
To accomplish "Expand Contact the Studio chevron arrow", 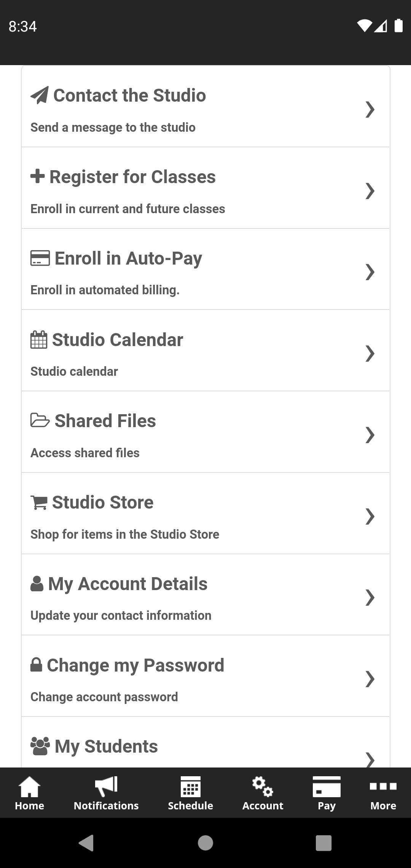I will click(370, 110).
